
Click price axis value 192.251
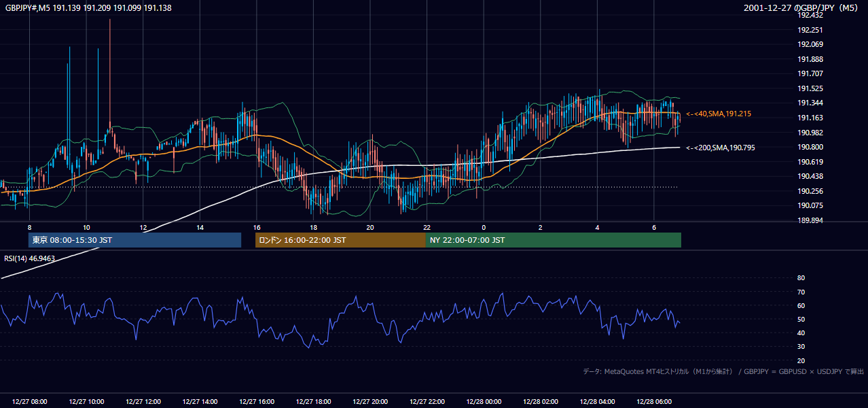[x=810, y=30]
